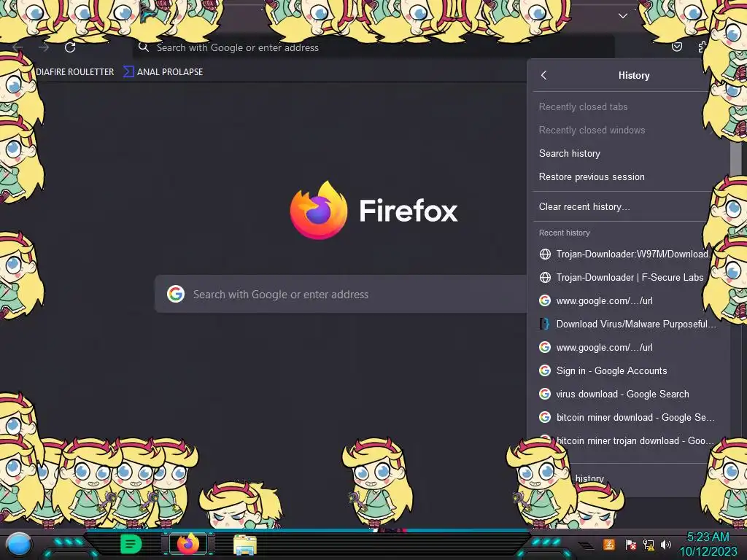Click the History panel back arrow
747x560 pixels.
pos(543,75)
